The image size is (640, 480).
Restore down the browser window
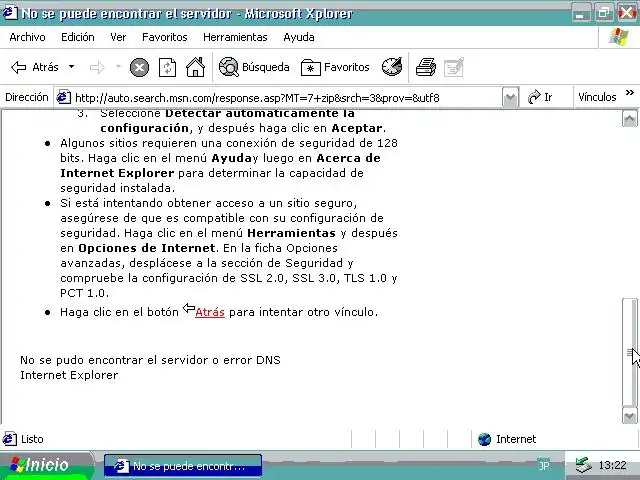tap(604, 13)
